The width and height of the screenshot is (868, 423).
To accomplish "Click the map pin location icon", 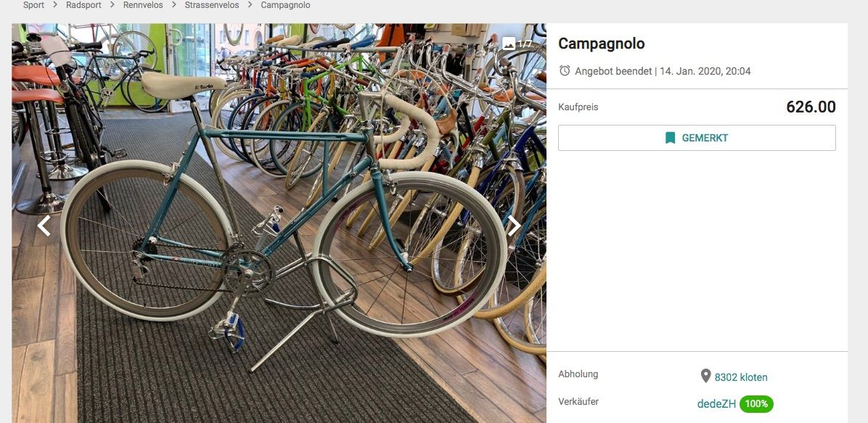I will coord(705,377).
